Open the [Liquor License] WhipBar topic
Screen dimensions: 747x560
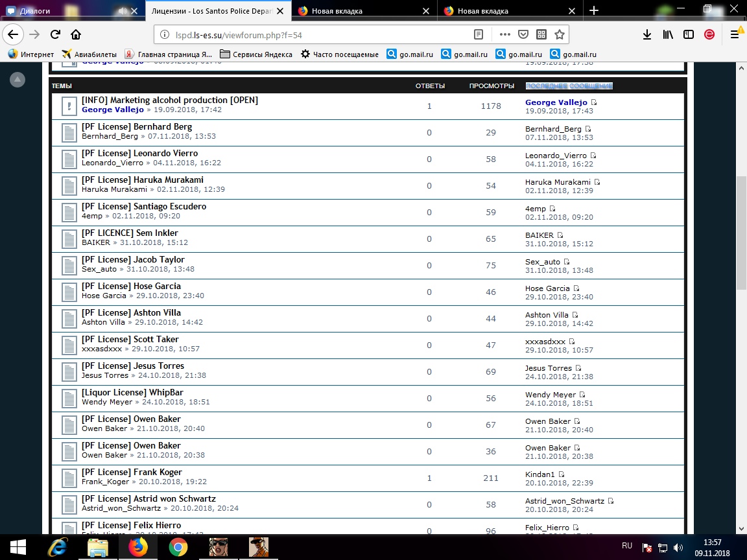pyautogui.click(x=132, y=392)
